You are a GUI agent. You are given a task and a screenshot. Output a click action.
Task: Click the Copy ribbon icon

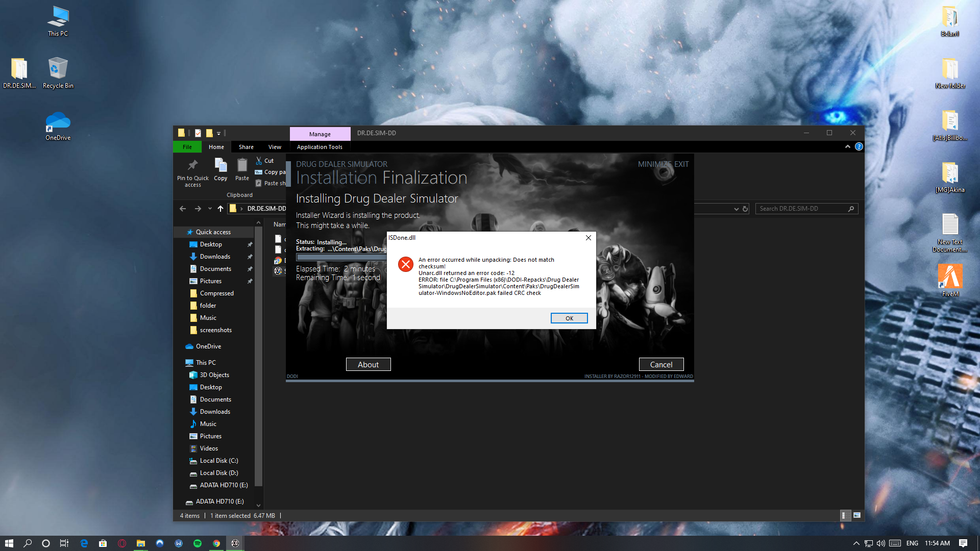pos(220,165)
